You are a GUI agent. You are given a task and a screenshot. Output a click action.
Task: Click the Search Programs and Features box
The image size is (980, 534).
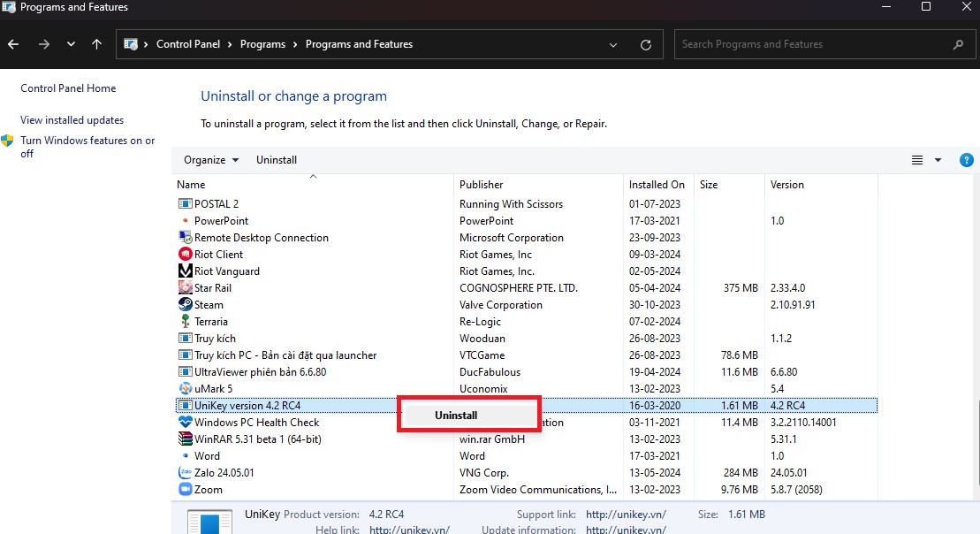824,44
